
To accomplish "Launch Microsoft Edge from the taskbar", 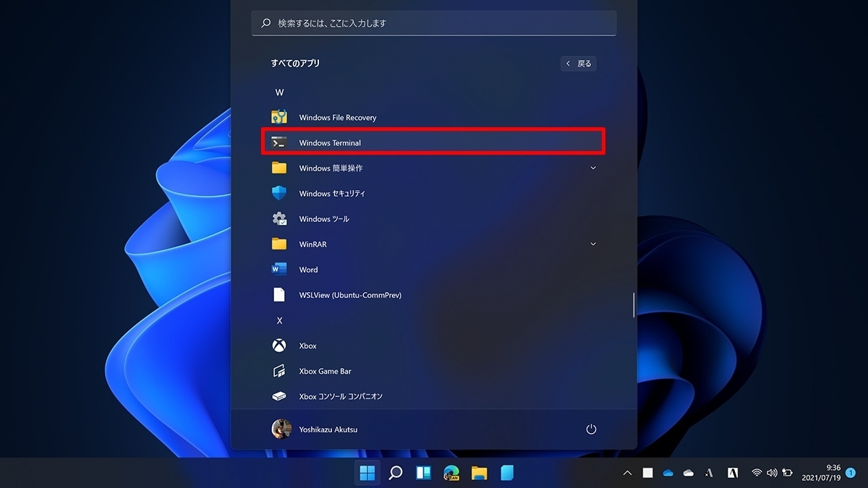I will [451, 473].
